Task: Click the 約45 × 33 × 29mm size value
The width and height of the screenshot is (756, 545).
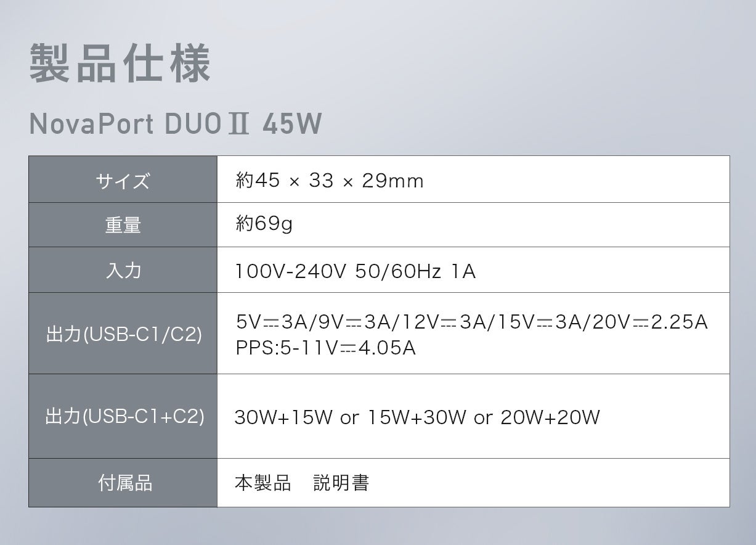Action: tap(330, 181)
